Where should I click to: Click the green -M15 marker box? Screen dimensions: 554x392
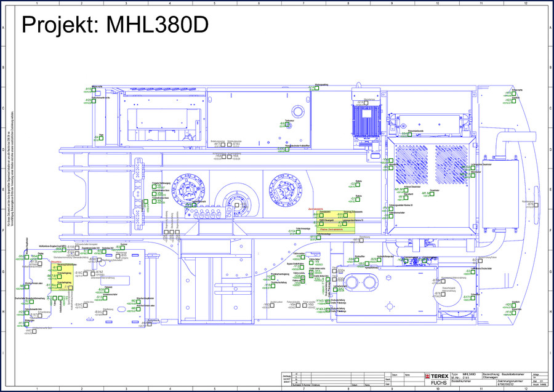318,238
